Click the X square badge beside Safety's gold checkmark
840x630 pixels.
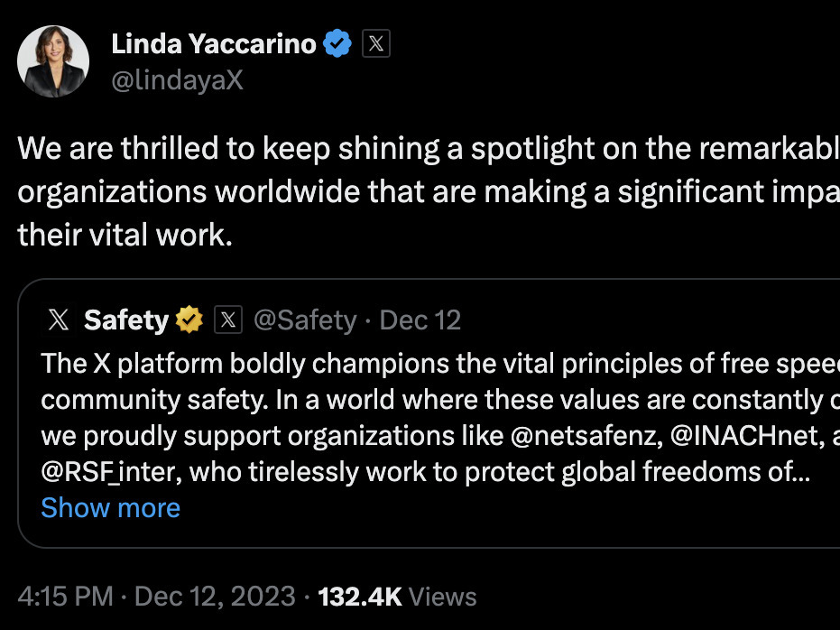(228, 319)
